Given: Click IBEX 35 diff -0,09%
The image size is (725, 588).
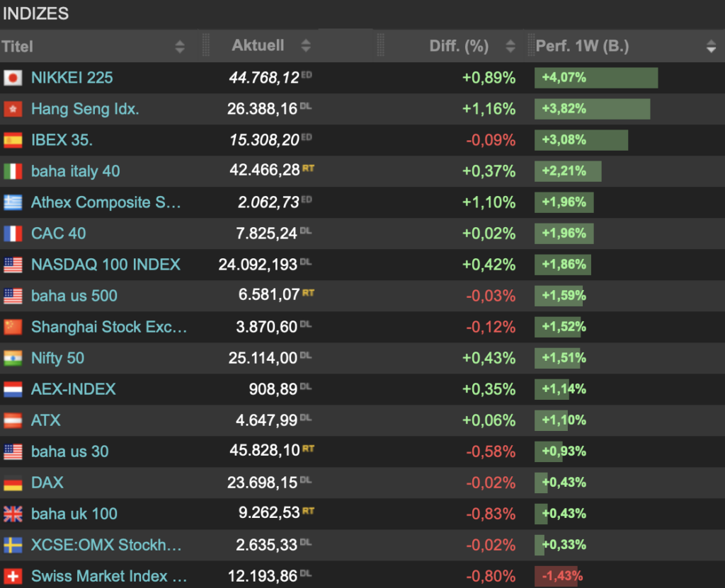Looking at the screenshot, I should pos(491,140).
